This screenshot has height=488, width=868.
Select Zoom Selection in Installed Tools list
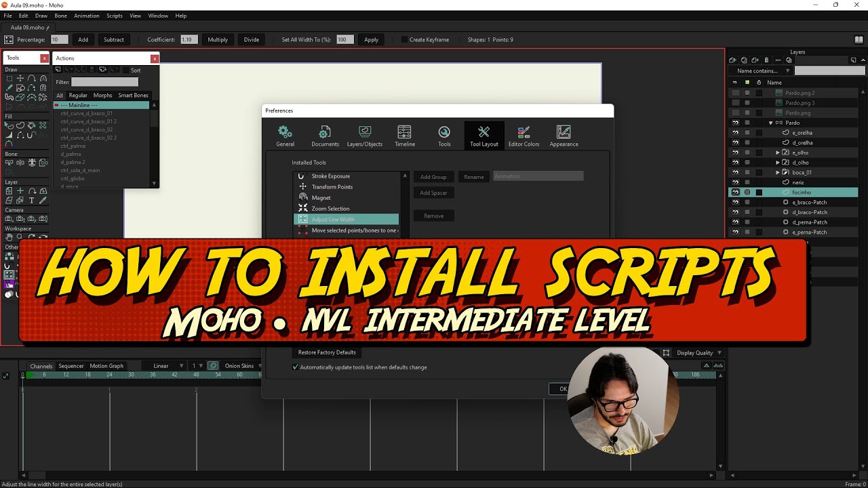(x=346, y=209)
